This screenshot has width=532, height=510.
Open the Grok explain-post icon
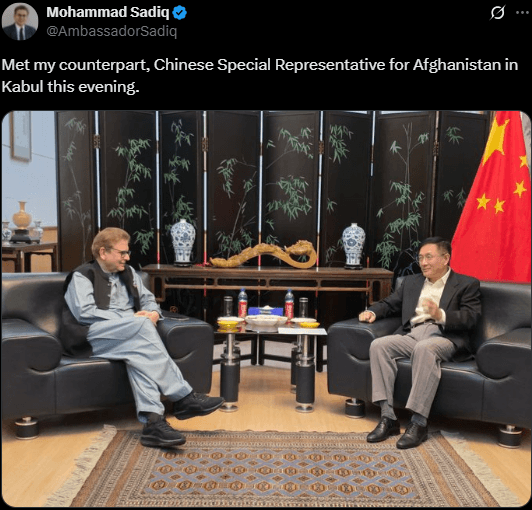coord(498,13)
